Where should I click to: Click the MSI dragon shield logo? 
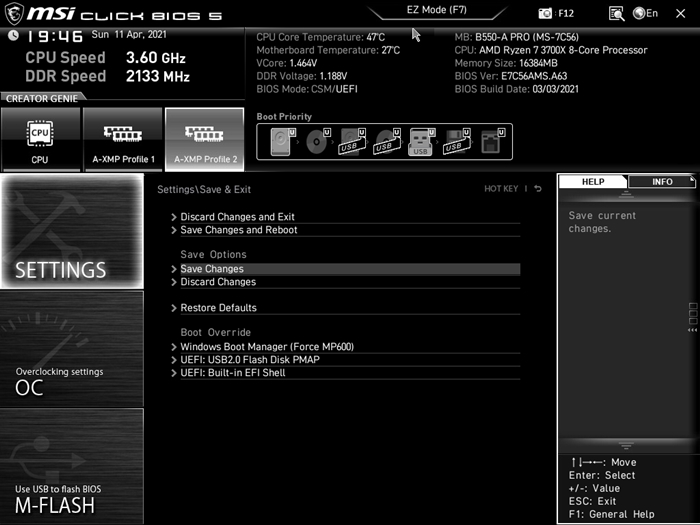click(14, 13)
